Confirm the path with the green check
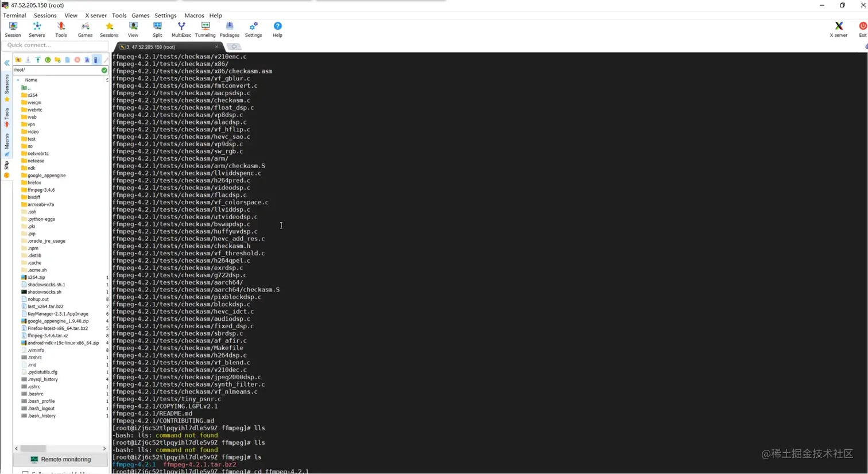The height and width of the screenshot is (474, 868). point(104,70)
